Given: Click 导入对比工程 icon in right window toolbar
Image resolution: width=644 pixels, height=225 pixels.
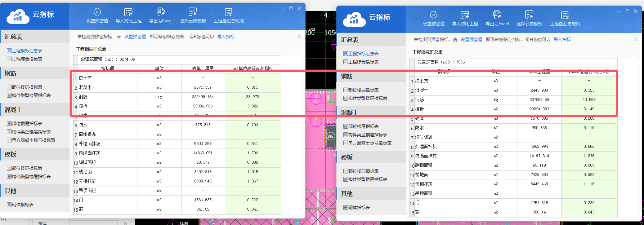Looking at the screenshot, I should (465, 15).
